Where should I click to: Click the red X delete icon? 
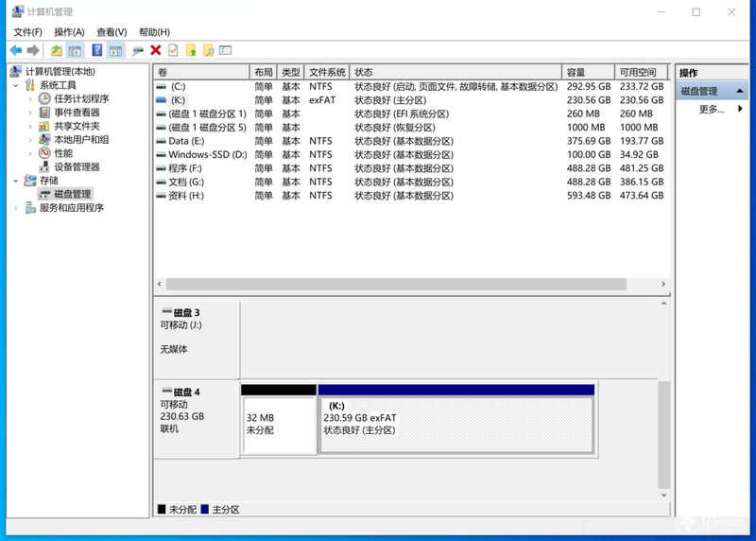[x=155, y=50]
